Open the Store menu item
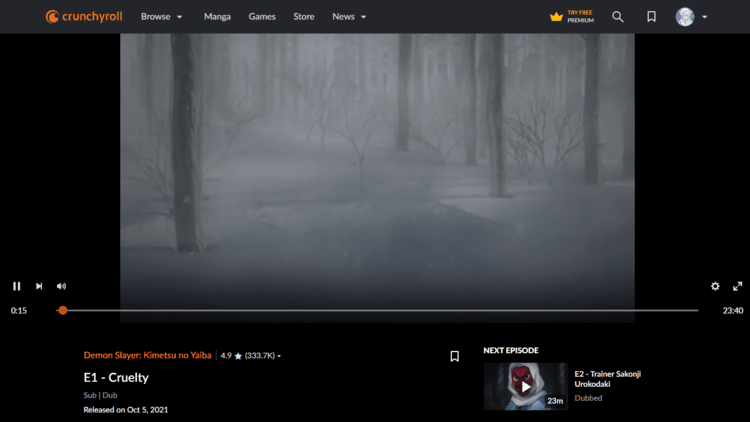 click(x=304, y=17)
